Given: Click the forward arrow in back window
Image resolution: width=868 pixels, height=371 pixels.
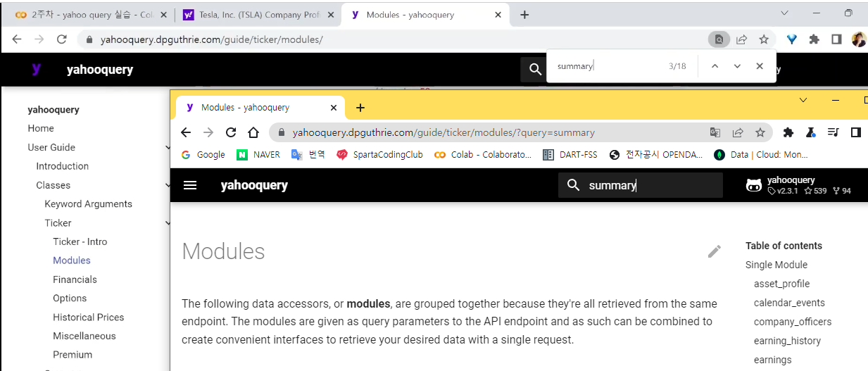Looking at the screenshot, I should pos(39,39).
